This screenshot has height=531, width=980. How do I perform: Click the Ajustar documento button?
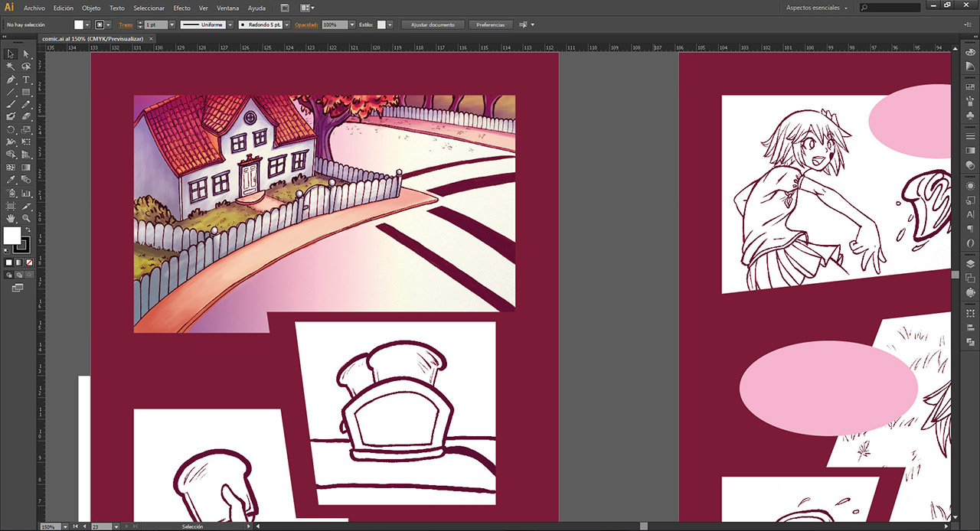433,24
